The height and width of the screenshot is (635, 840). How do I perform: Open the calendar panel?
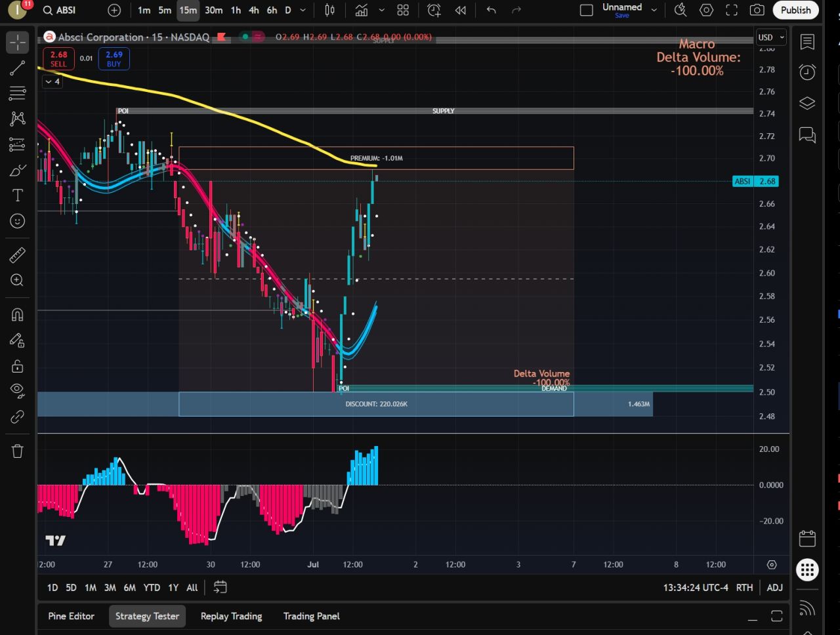pos(807,539)
